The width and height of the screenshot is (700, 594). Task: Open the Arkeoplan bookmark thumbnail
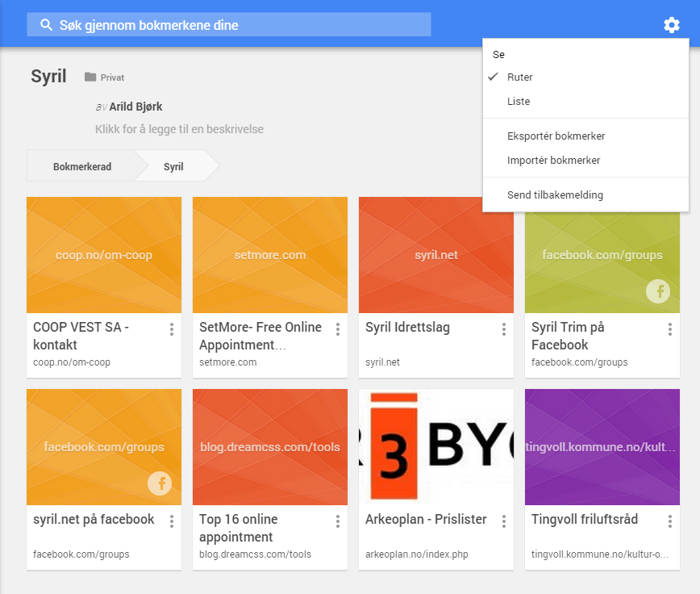pyautogui.click(x=436, y=447)
